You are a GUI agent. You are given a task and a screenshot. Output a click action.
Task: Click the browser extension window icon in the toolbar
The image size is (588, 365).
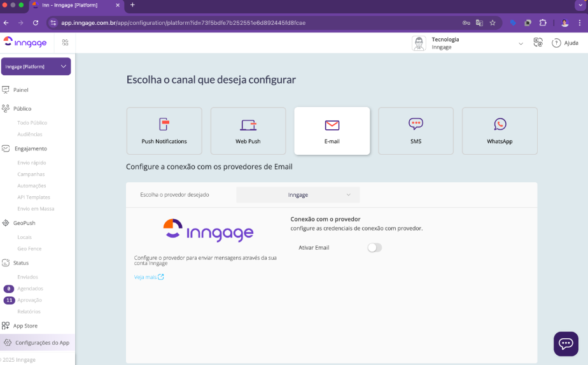coord(528,23)
